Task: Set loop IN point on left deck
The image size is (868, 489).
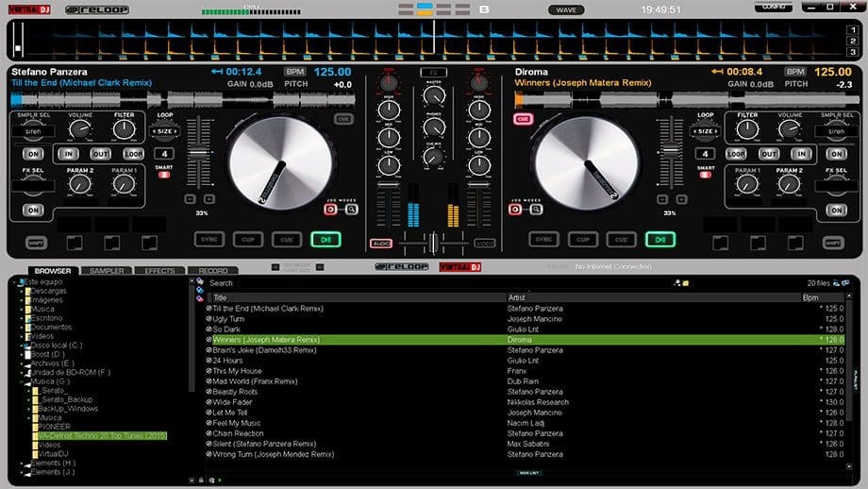Action: click(69, 154)
